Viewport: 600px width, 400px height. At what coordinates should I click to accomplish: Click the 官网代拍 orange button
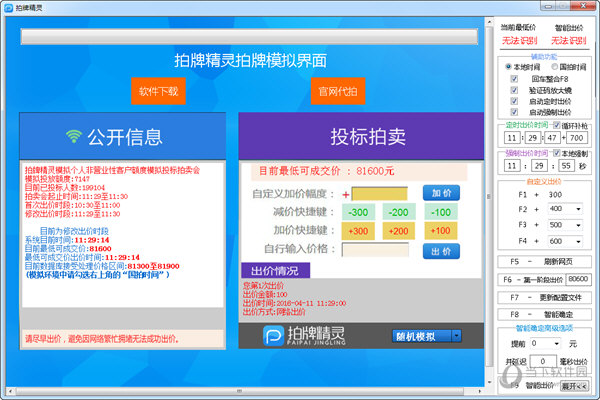(x=338, y=91)
